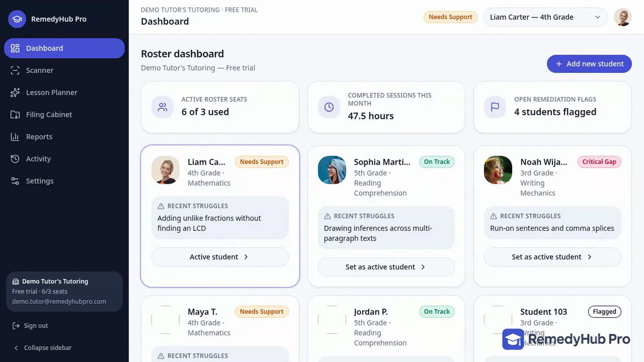Open the Filing Cabinet

64,115
